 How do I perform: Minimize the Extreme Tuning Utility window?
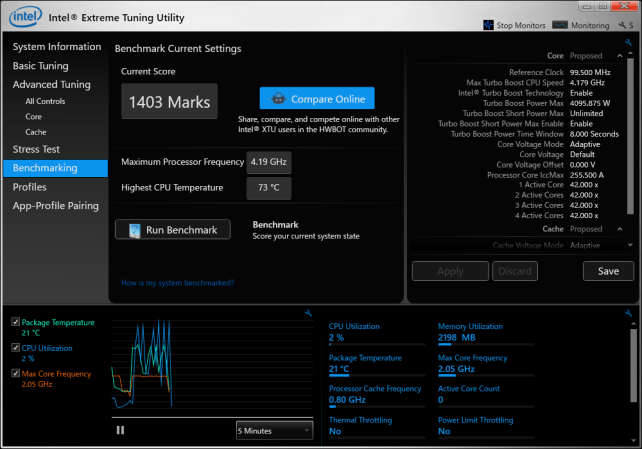tap(587, 7)
